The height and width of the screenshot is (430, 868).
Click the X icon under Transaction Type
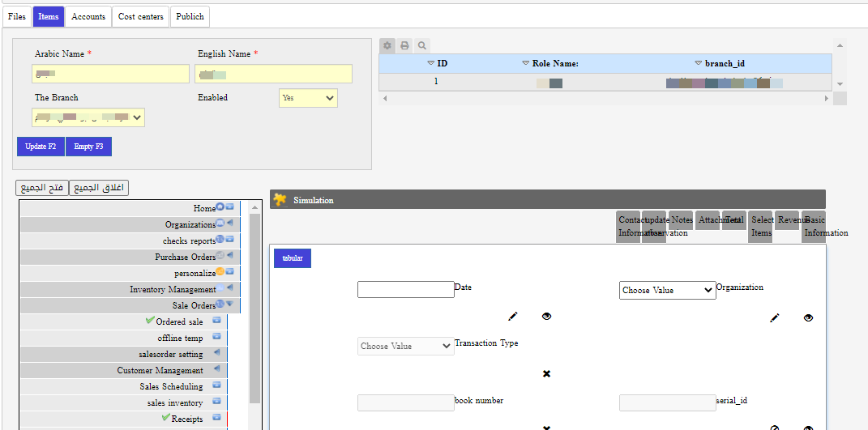point(546,373)
